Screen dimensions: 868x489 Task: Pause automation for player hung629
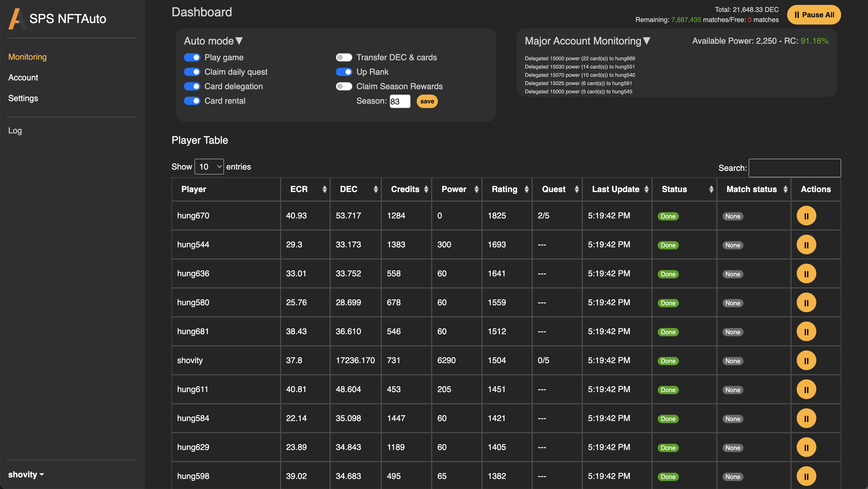point(806,447)
